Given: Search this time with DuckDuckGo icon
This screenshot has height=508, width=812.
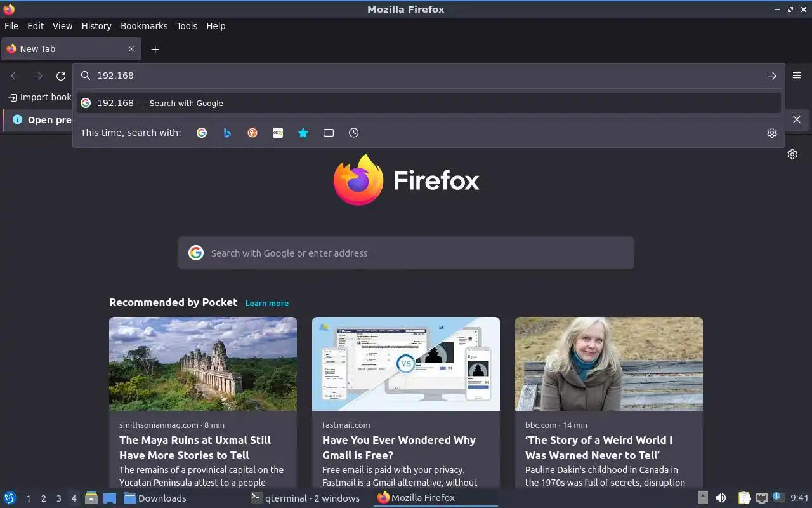Looking at the screenshot, I should click(x=252, y=133).
